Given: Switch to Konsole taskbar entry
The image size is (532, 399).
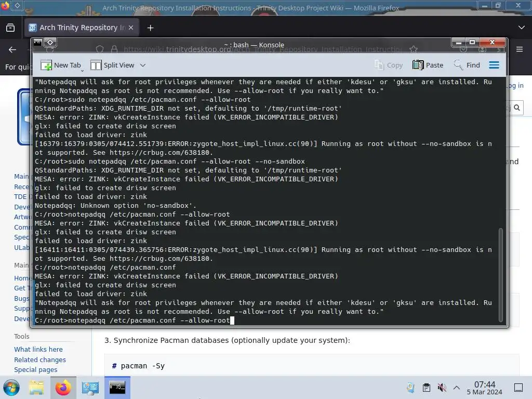Looking at the screenshot, I should [x=117, y=388].
